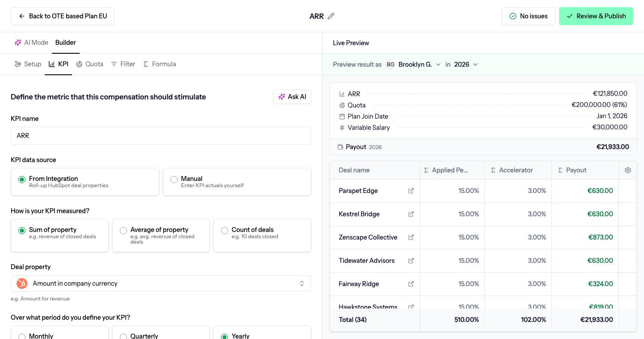
Task: Click the pencil icon next to ARR title
Action: (x=331, y=16)
